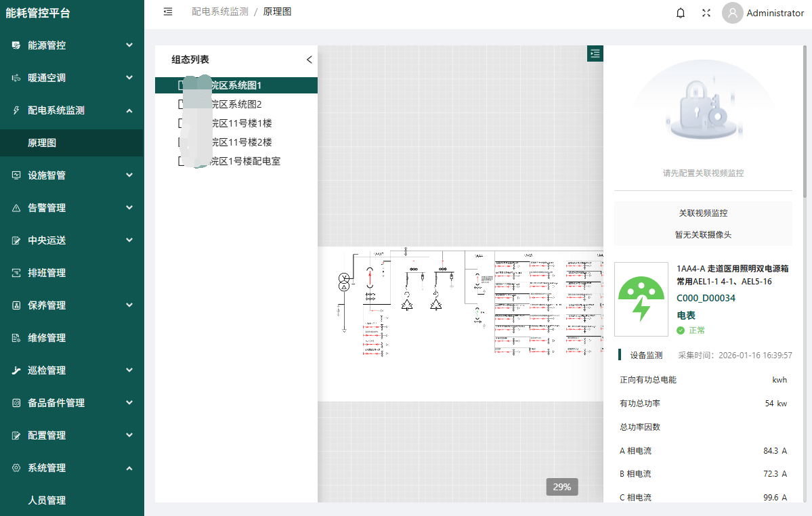812x516 pixels.
Task: Tick the 院区11号楼1楼 checkbox
Action: click(x=181, y=123)
